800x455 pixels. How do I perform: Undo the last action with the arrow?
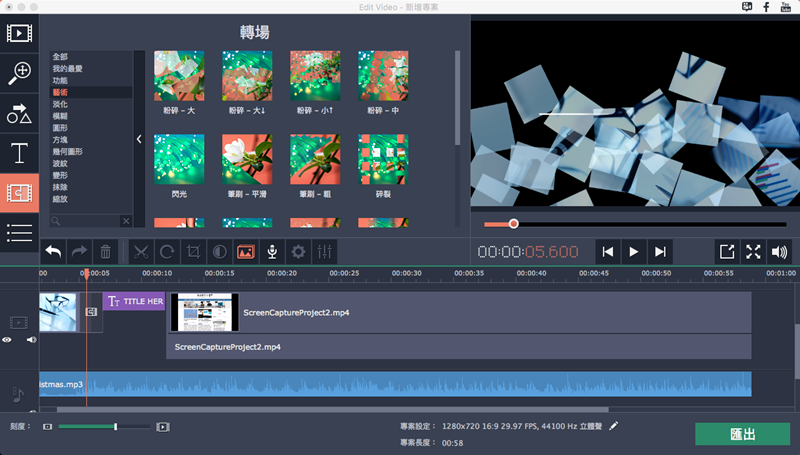click(53, 252)
